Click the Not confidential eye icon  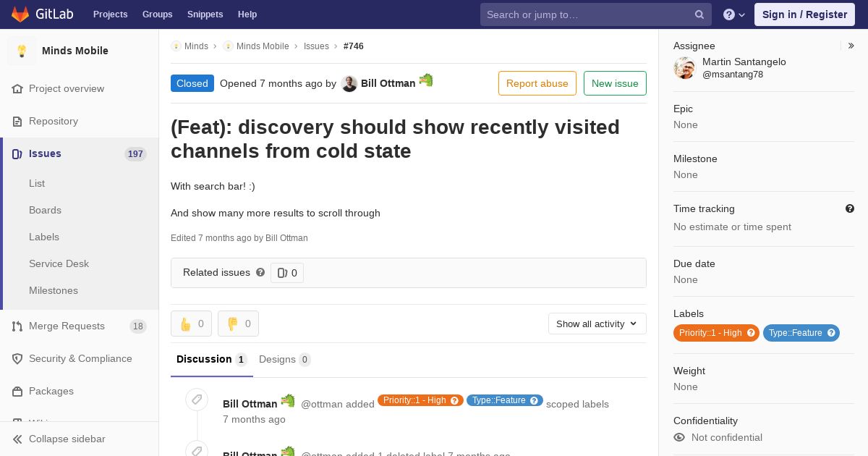[x=679, y=437]
